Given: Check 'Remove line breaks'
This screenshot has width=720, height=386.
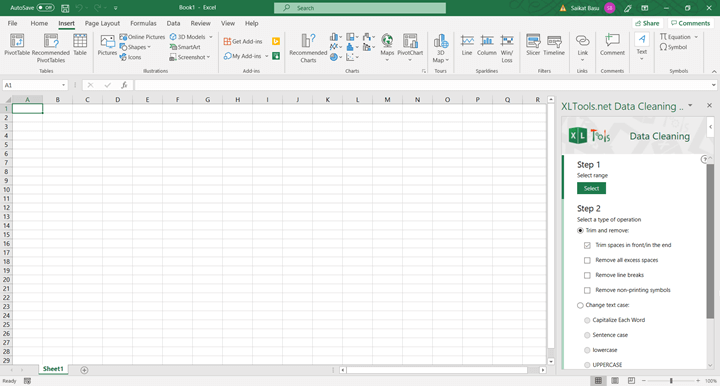Looking at the screenshot, I should (587, 275).
